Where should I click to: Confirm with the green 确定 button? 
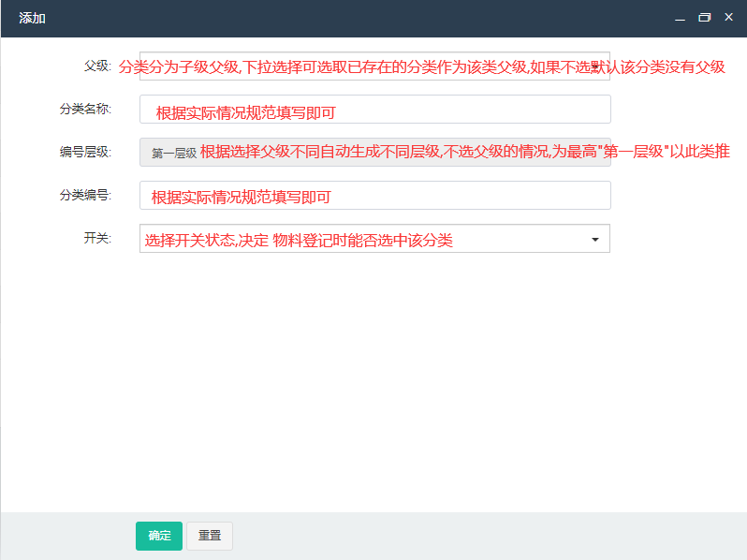point(159,536)
